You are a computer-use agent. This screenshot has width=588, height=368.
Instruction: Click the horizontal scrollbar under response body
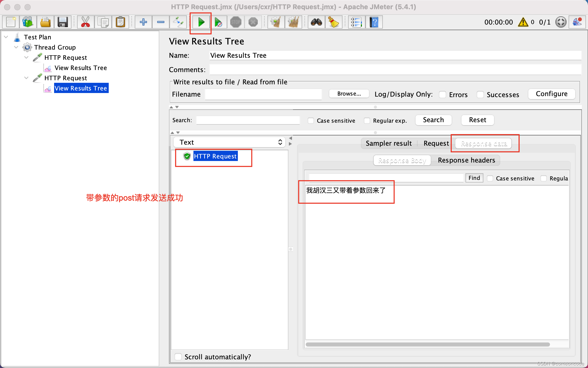427,344
